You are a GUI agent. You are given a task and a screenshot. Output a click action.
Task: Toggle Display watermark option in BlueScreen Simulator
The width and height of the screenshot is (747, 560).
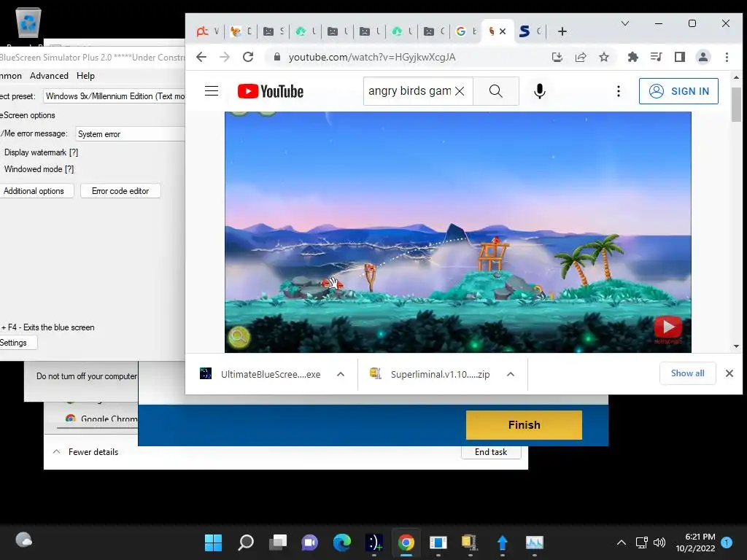tap(41, 152)
